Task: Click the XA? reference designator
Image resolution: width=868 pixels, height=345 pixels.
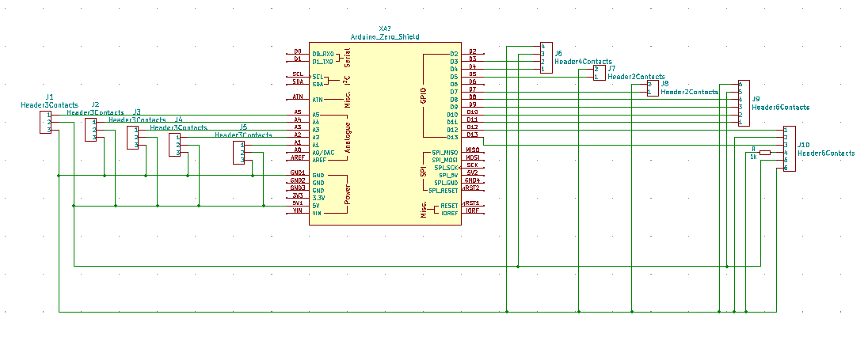Action: pos(385,29)
